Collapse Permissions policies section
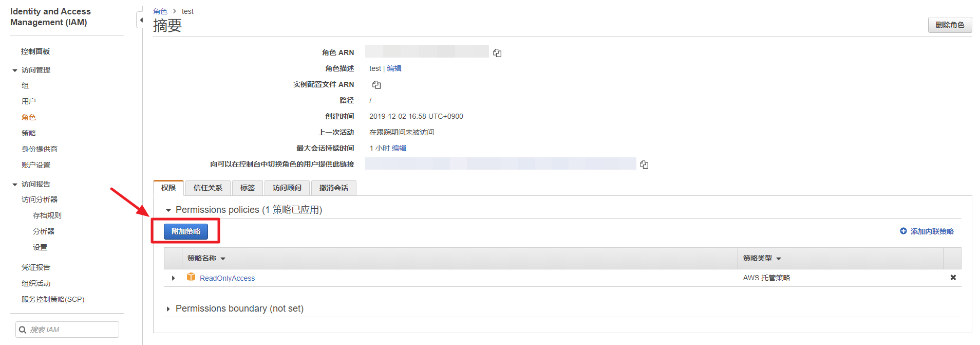 (168, 210)
